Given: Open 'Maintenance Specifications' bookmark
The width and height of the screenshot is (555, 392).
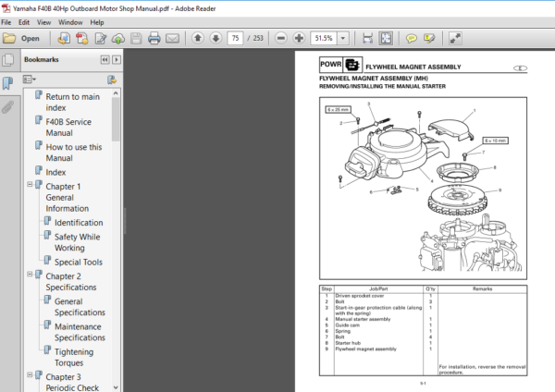Looking at the screenshot, I should pyautogui.click(x=80, y=332).
